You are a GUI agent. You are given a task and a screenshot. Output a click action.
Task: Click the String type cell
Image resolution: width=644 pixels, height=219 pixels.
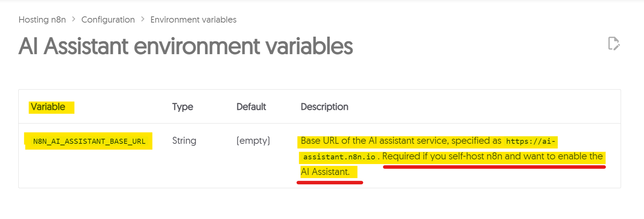click(184, 141)
